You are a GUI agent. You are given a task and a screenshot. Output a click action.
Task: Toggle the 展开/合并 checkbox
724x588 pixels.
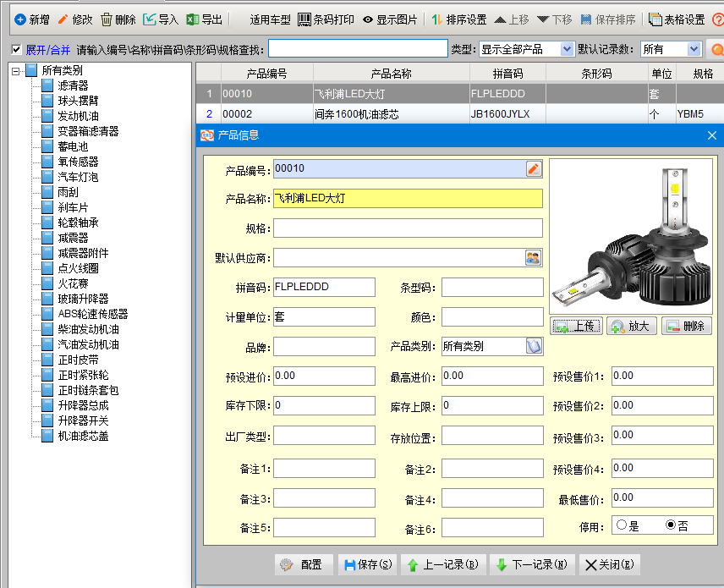click(x=17, y=50)
